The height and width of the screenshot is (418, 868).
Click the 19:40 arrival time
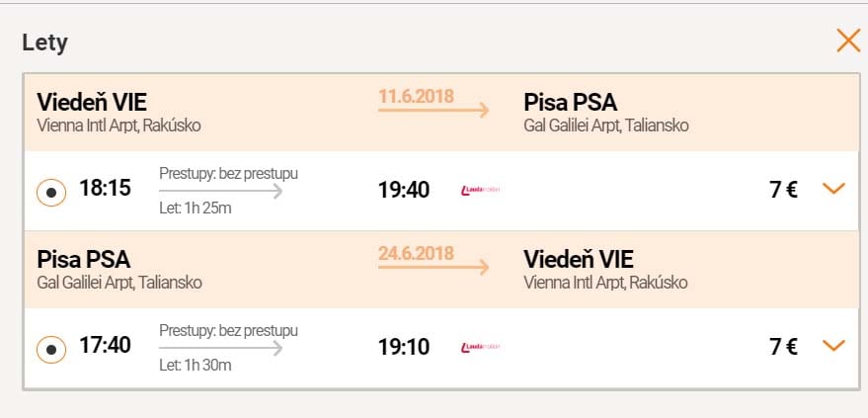404,190
